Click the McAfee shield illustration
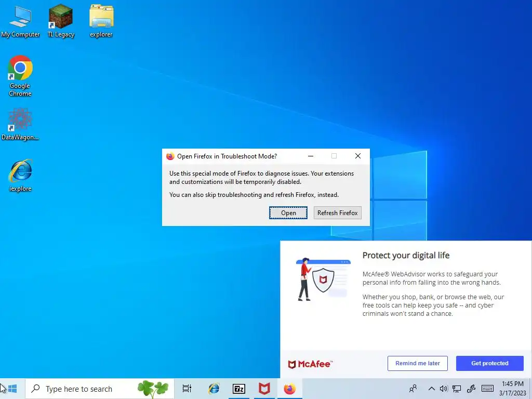 (x=323, y=280)
